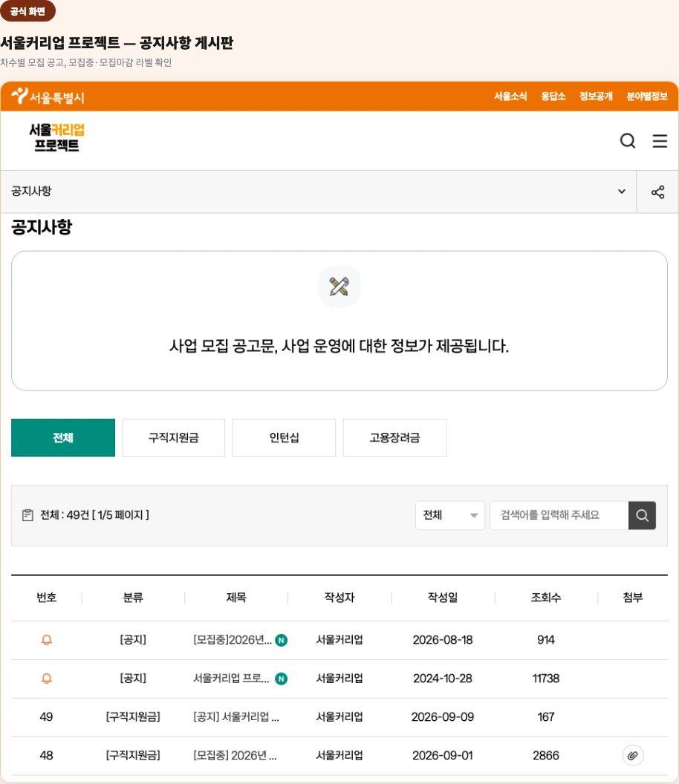Click the 조회수 column header

[x=546, y=597]
